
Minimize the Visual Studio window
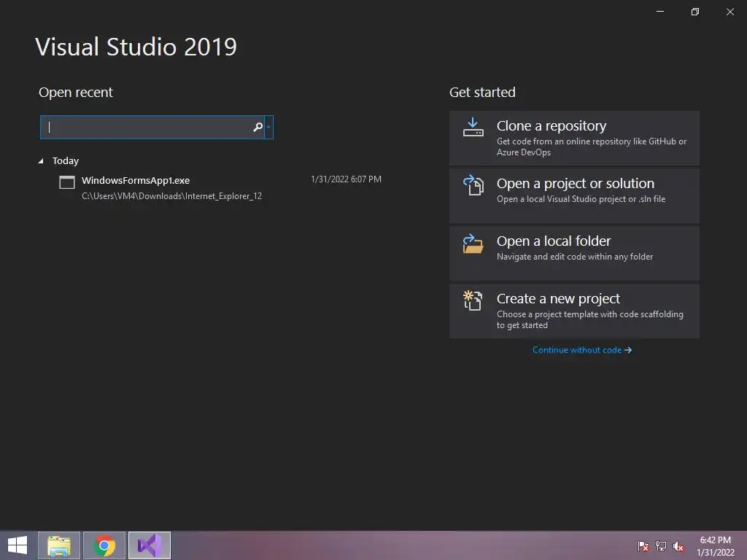point(659,12)
